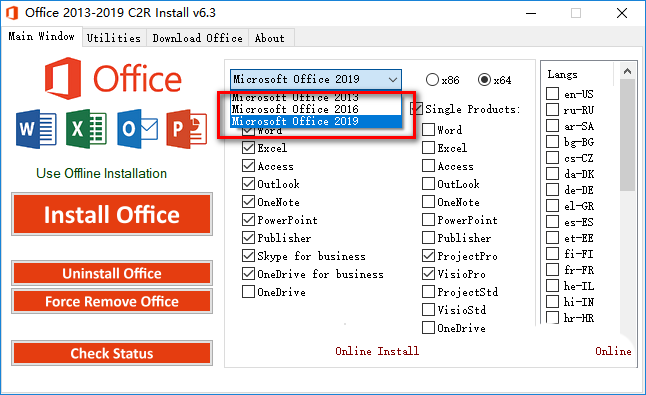The image size is (646, 395).
Task: Check the es-ES language
Action: point(552,222)
